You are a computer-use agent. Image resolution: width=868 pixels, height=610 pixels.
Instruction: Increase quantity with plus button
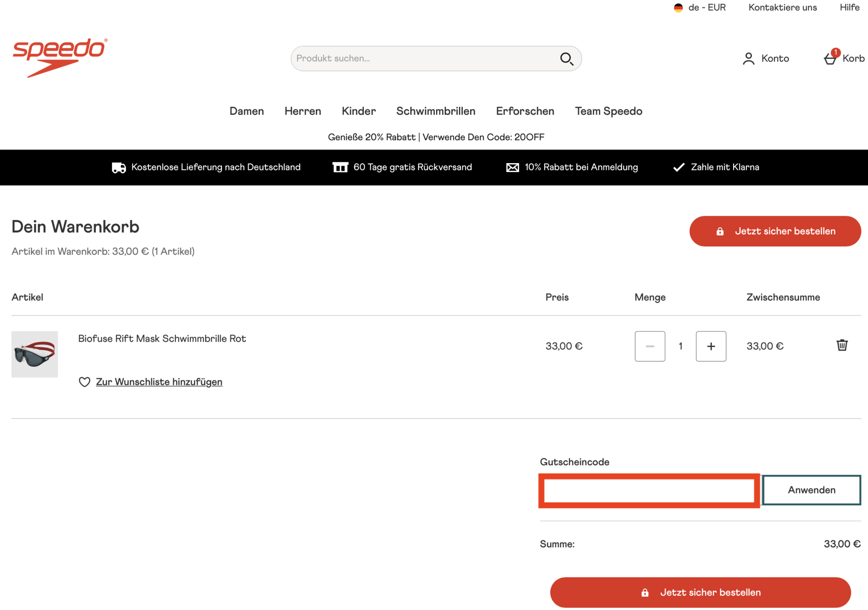(x=711, y=346)
